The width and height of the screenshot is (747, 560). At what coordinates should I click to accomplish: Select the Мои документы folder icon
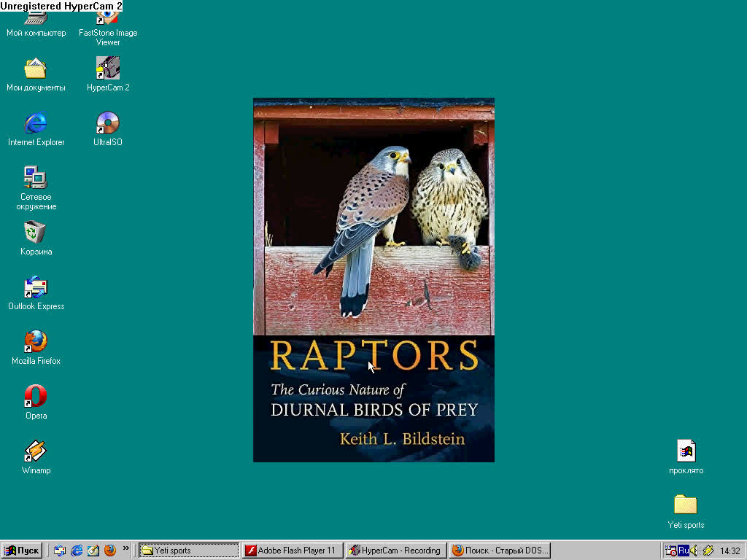(36, 69)
